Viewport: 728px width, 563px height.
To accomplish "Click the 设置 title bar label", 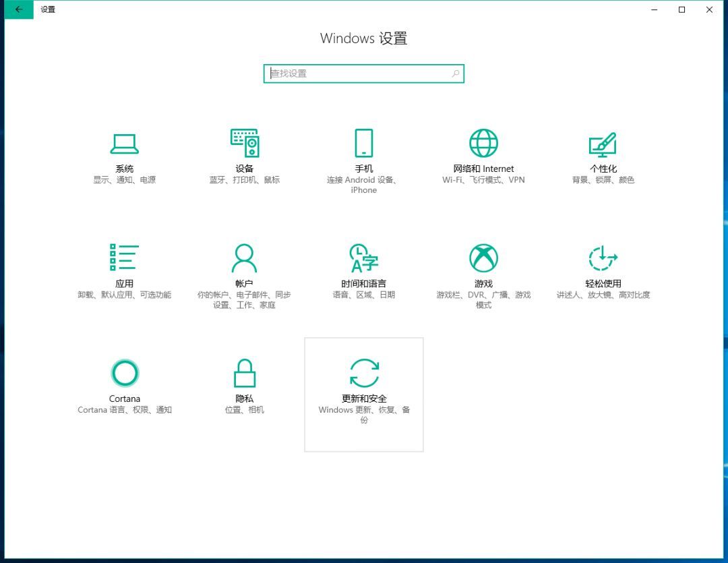I will (48, 9).
